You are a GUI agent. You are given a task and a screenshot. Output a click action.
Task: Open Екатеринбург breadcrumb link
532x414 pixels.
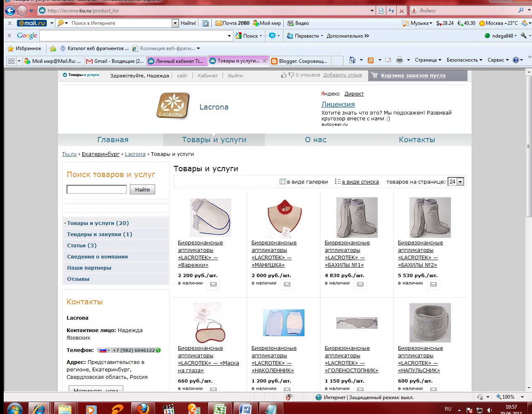(101, 154)
